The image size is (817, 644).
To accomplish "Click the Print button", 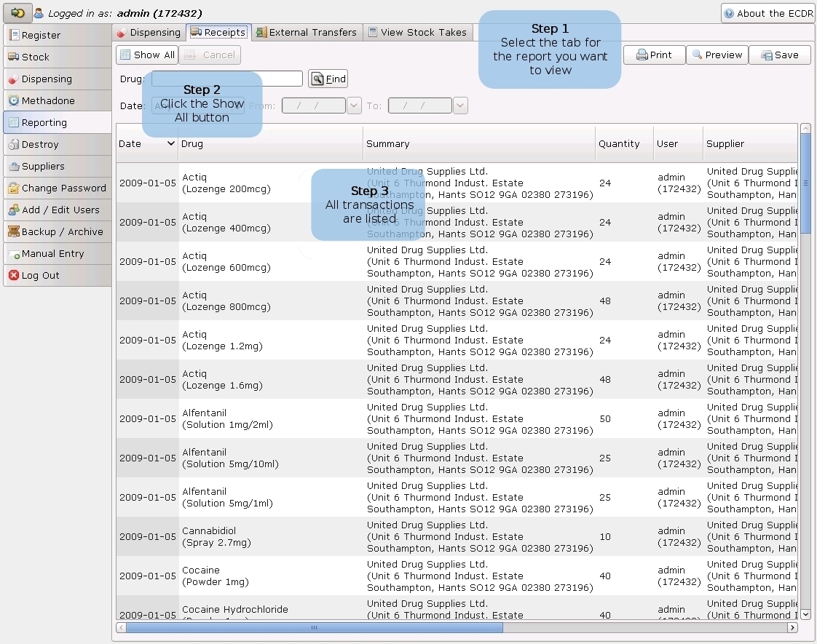I will pyautogui.click(x=654, y=55).
